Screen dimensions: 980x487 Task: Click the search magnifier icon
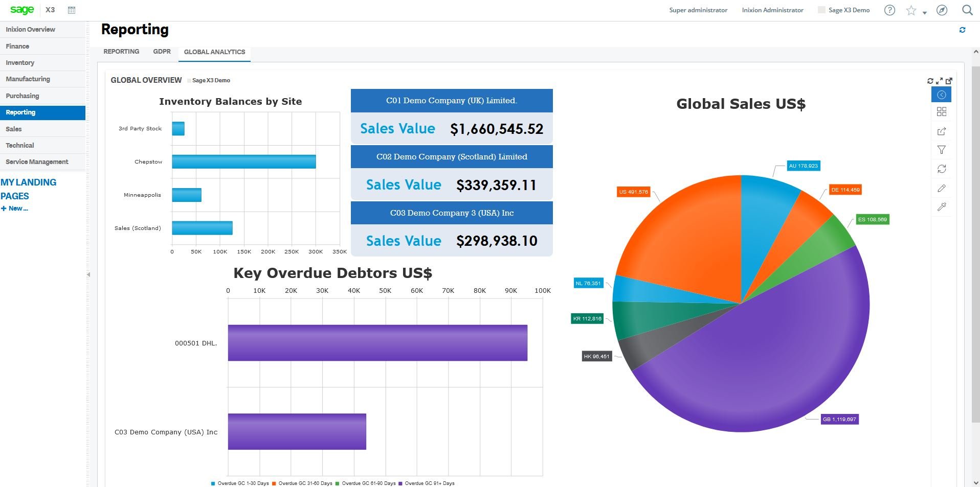tap(967, 10)
